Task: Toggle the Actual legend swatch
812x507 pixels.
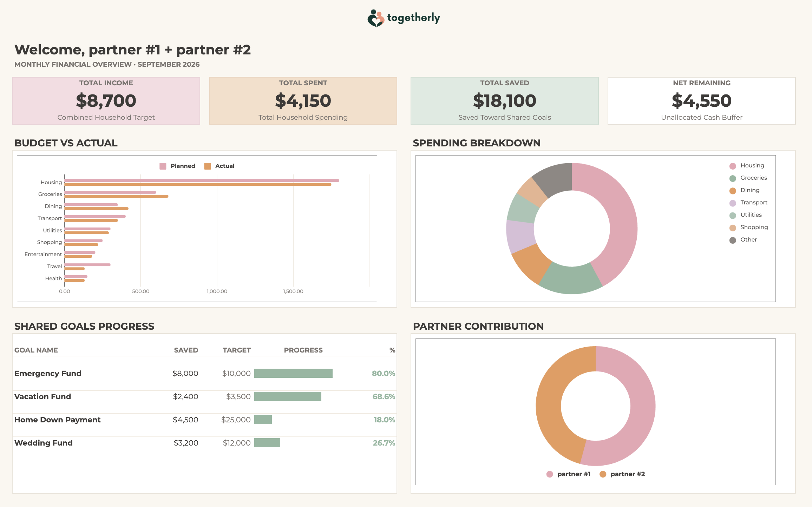Action: [208, 166]
